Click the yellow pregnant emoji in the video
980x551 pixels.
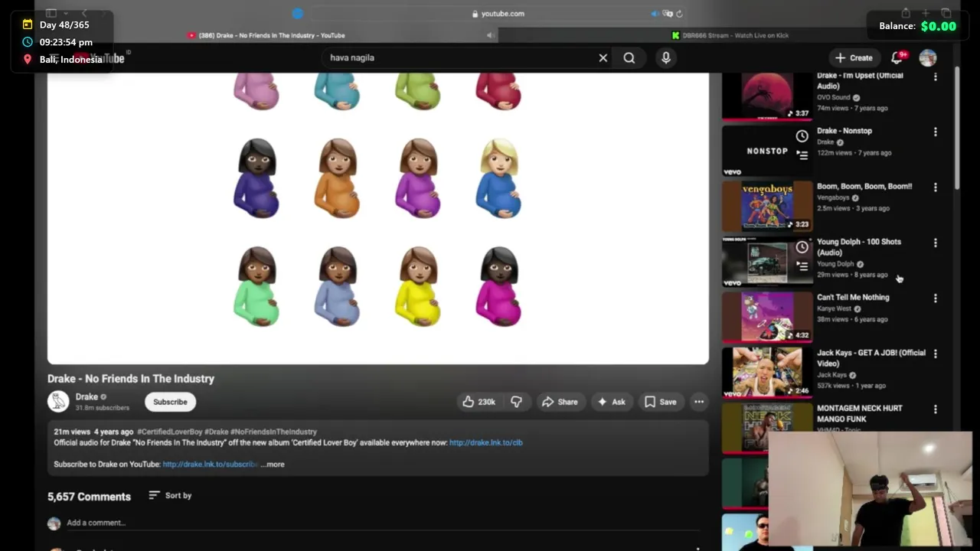pyautogui.click(x=418, y=286)
